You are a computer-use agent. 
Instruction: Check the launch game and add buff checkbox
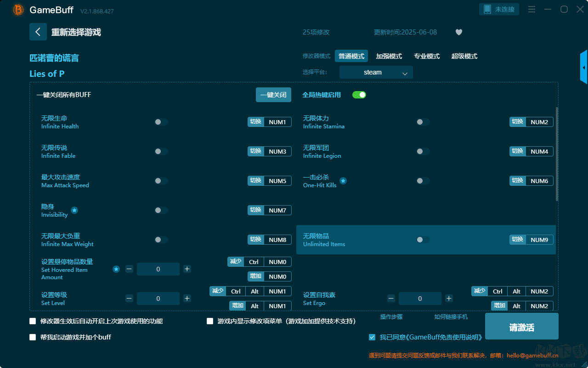tap(33, 337)
